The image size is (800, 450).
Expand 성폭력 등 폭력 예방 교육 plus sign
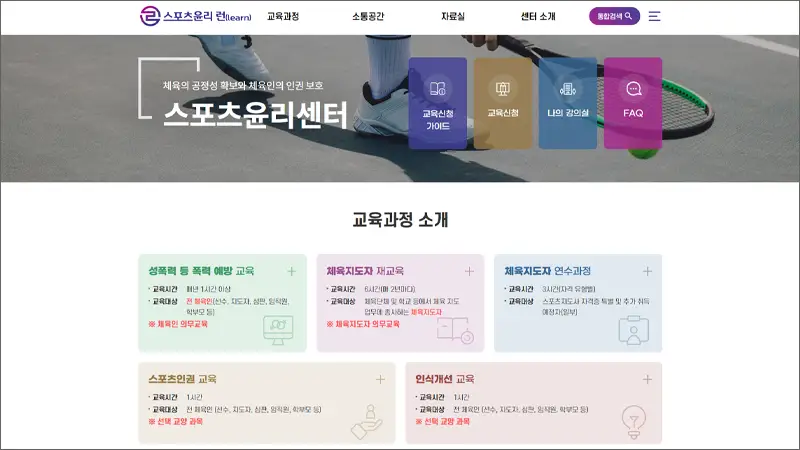[291, 271]
